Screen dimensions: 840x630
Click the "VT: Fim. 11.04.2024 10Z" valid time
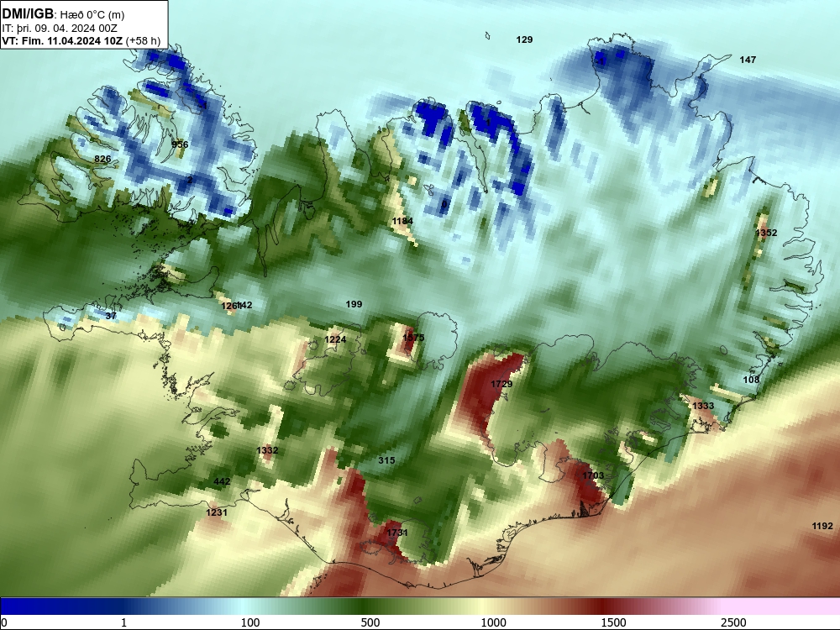click(62, 40)
